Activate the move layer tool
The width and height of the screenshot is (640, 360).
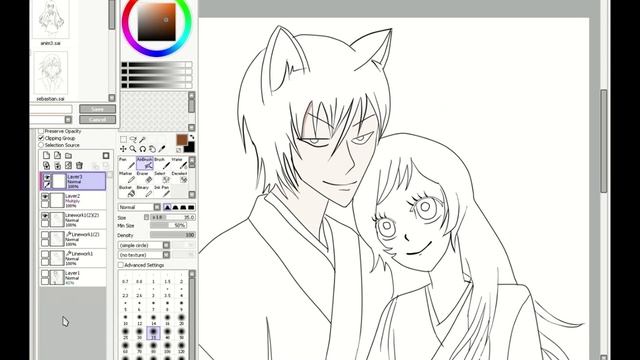(123, 149)
